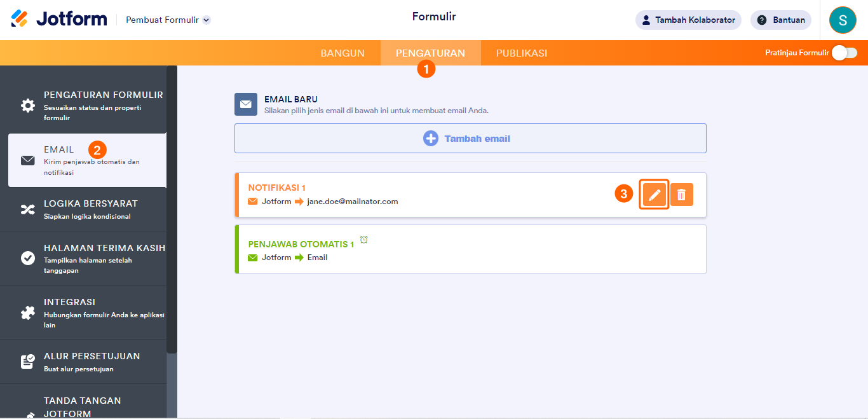Click the gear icon for Pengaturan Formulir

(x=28, y=106)
